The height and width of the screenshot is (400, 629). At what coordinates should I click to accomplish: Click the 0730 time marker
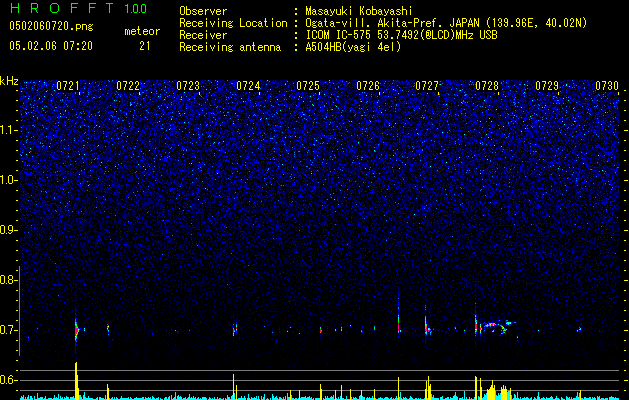pos(607,86)
